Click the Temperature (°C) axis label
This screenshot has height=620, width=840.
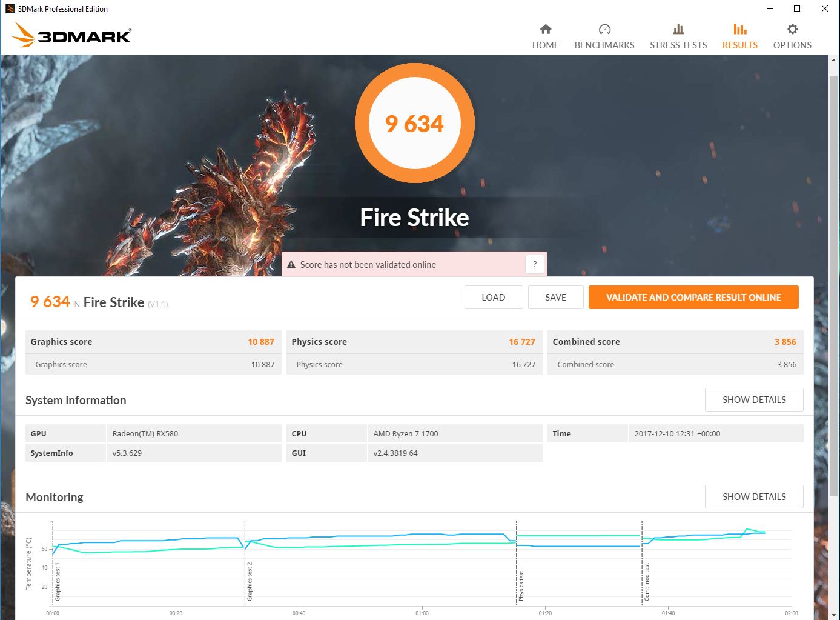tap(28, 563)
